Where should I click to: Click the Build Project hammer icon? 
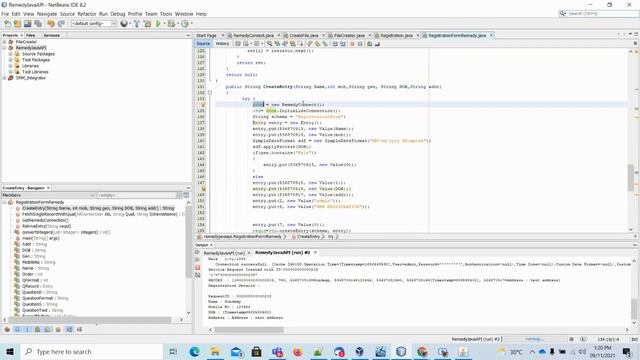pos(137,24)
